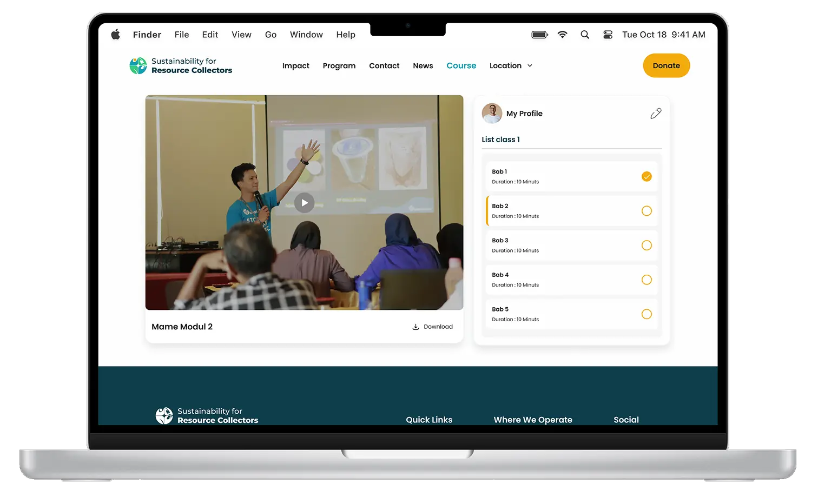This screenshot has width=818, height=504.
Task: Click the Sustainability for Resource Collectors header logo
Action: 181,66
